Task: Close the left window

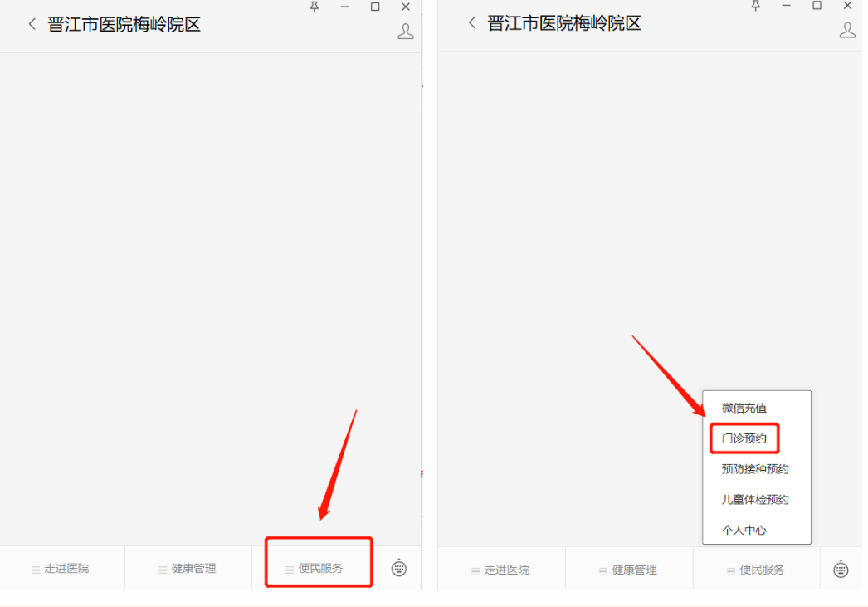Action: coord(406,7)
